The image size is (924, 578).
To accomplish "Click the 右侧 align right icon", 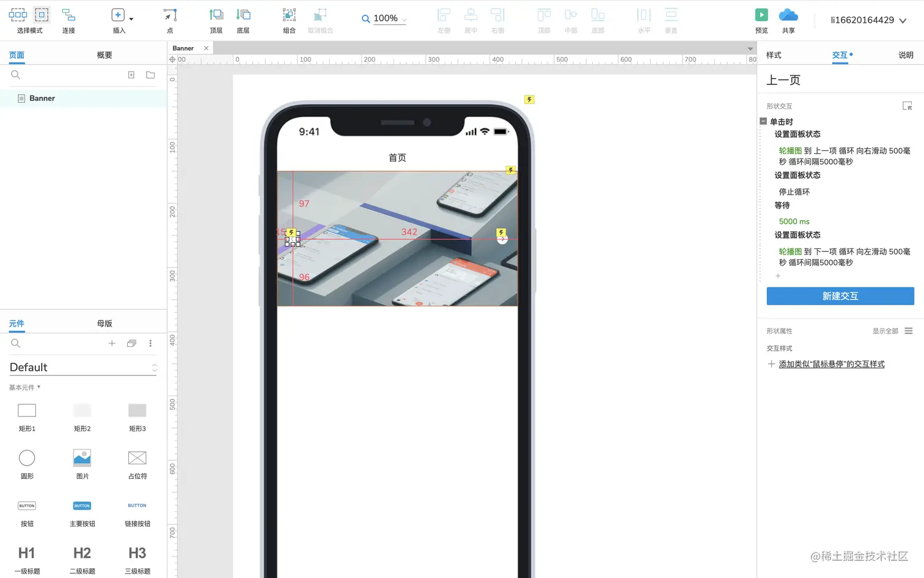I will coord(497,15).
